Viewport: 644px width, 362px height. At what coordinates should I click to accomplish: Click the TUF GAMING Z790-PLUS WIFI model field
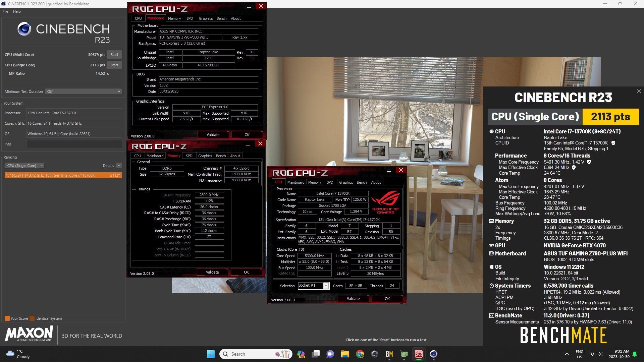point(190,37)
